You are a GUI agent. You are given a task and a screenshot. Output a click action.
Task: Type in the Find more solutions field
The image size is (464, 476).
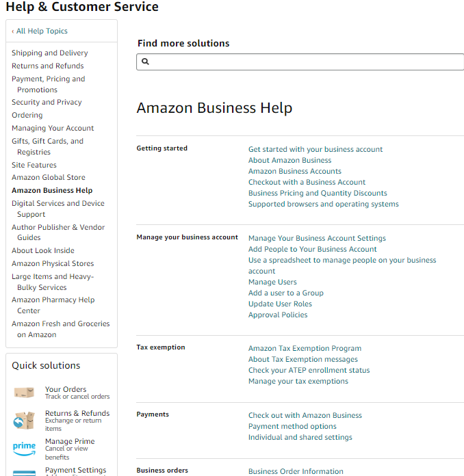(x=305, y=62)
